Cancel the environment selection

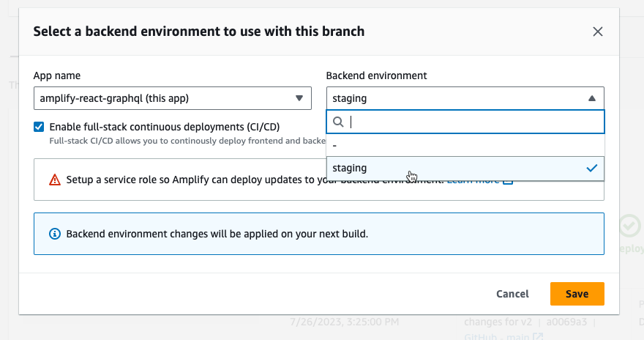[x=512, y=294]
